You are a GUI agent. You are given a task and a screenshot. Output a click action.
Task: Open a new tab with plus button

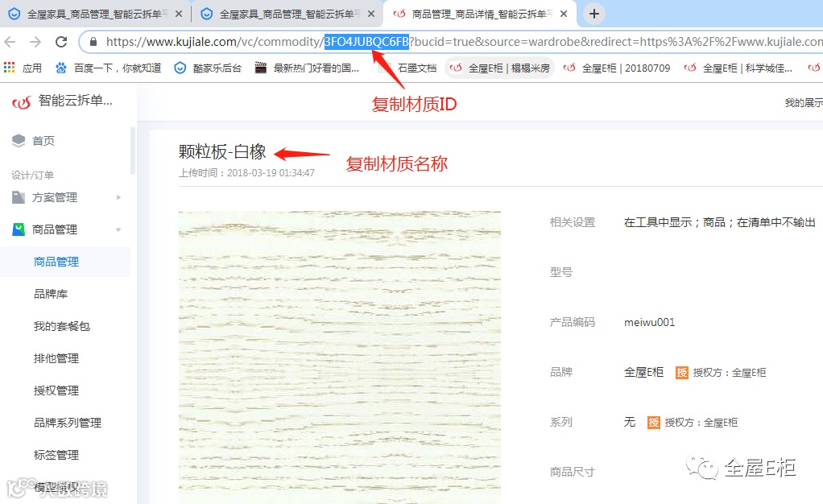tap(594, 14)
